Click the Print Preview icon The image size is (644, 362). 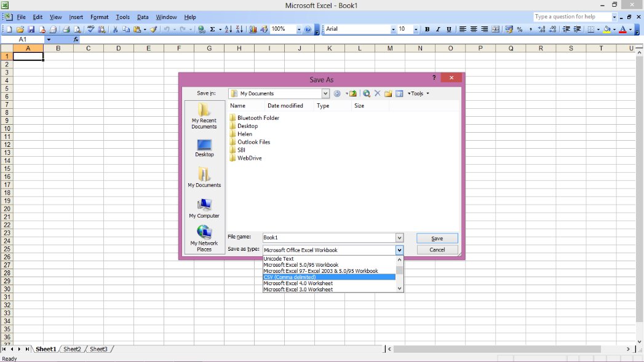point(79,29)
